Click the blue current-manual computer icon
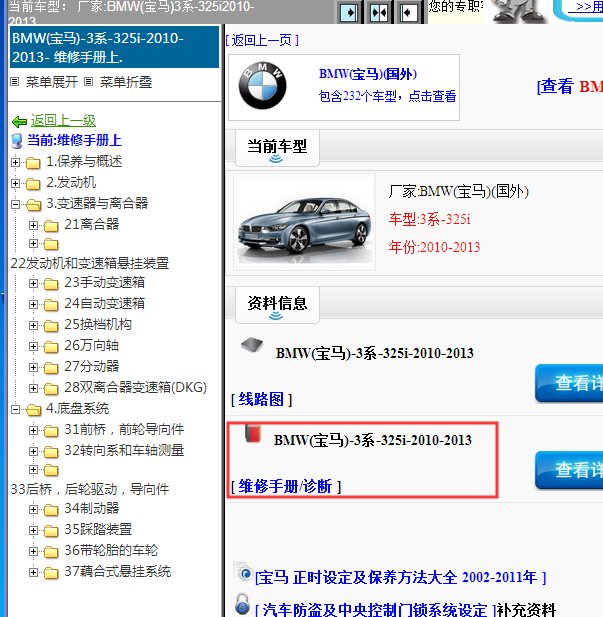 17,141
